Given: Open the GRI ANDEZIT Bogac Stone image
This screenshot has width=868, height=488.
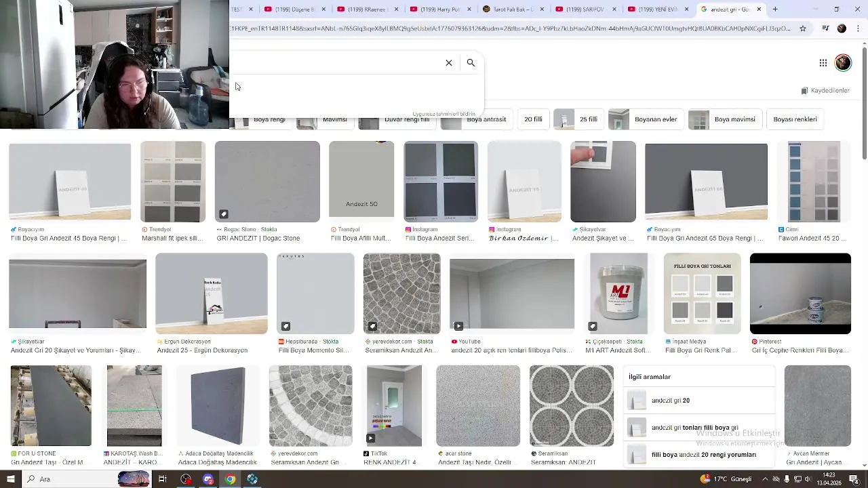Looking at the screenshot, I should tap(267, 182).
